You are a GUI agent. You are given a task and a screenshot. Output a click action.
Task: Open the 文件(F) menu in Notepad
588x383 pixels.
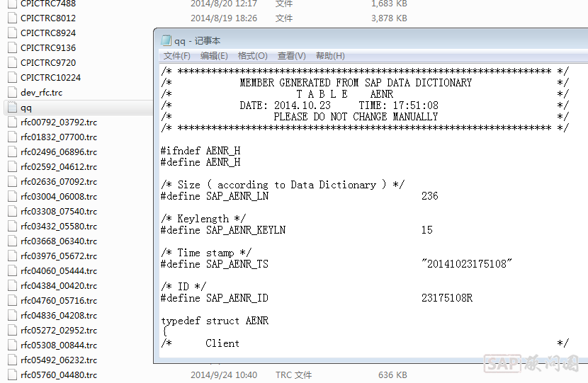pyautogui.click(x=176, y=56)
